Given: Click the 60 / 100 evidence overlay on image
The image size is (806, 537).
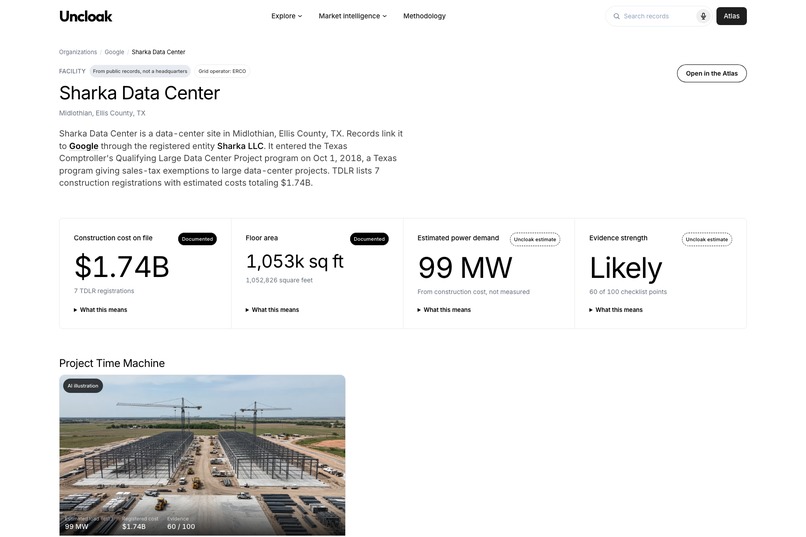Looking at the screenshot, I should 181,527.
